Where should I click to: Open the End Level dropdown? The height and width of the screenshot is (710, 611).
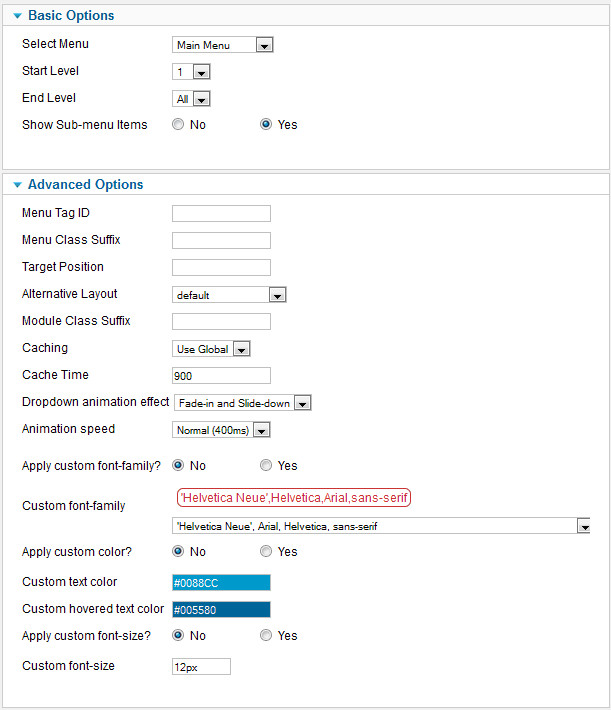point(191,99)
